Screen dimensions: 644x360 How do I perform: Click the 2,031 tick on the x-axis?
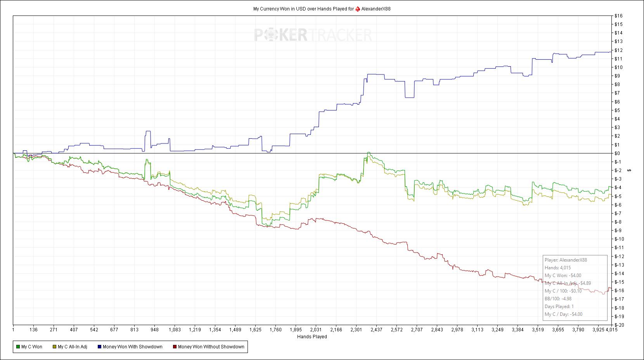coord(316,330)
